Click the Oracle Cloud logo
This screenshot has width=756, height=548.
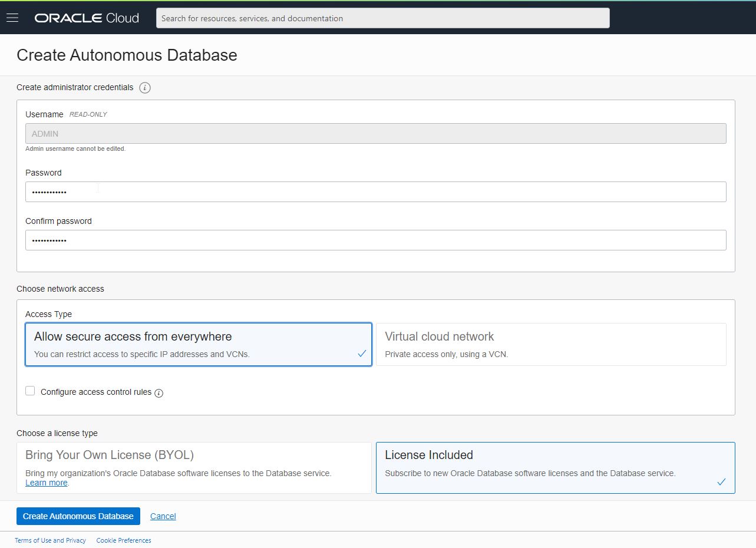click(86, 17)
